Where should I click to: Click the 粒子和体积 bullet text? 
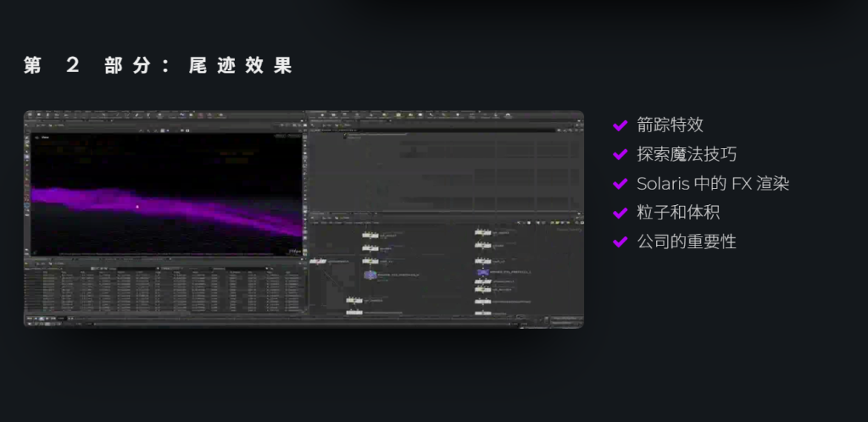678,214
